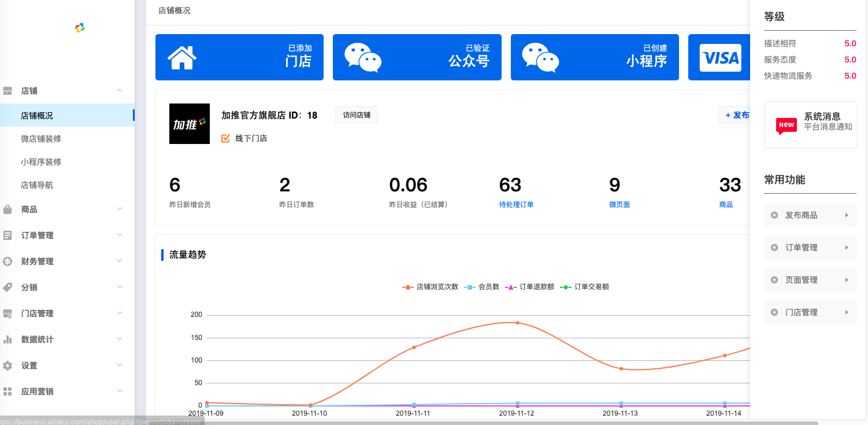Open 小程序装修 in the sidebar
This screenshot has width=868, height=425.
(x=41, y=162)
